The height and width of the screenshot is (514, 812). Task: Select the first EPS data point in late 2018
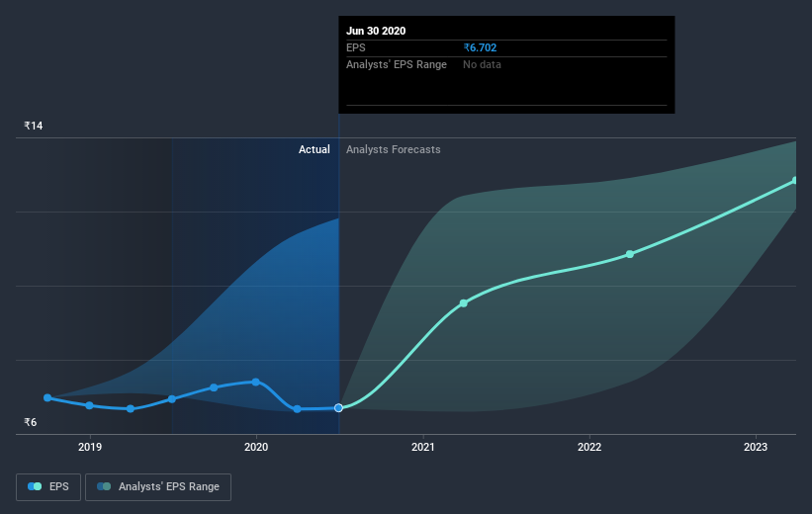[x=47, y=397]
